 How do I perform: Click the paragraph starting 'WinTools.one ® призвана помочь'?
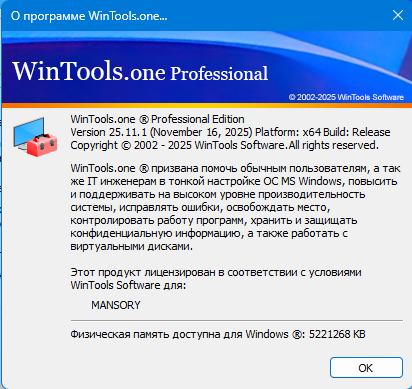(234, 207)
